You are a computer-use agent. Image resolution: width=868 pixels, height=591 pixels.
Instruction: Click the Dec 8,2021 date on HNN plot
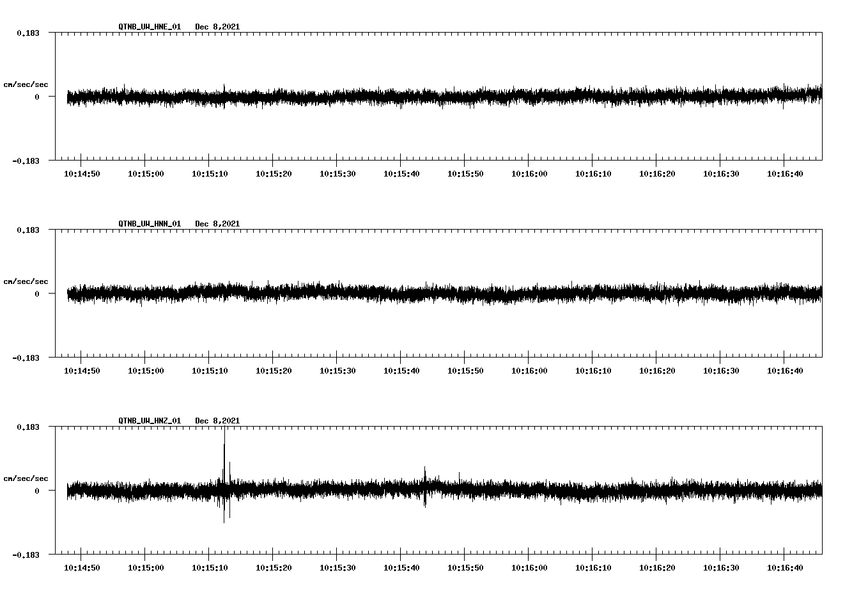pyautogui.click(x=217, y=224)
